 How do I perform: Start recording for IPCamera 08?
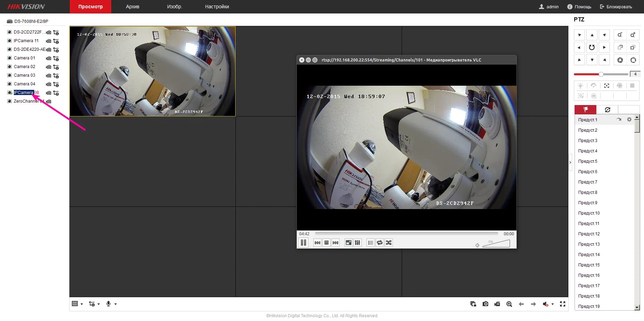click(x=49, y=93)
